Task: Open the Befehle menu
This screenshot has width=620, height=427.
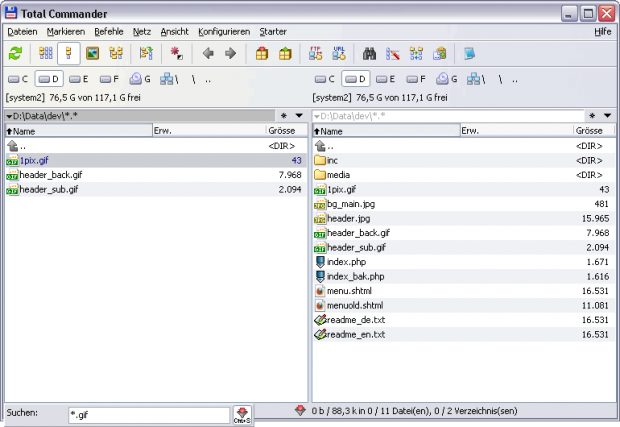Action: 109,32
